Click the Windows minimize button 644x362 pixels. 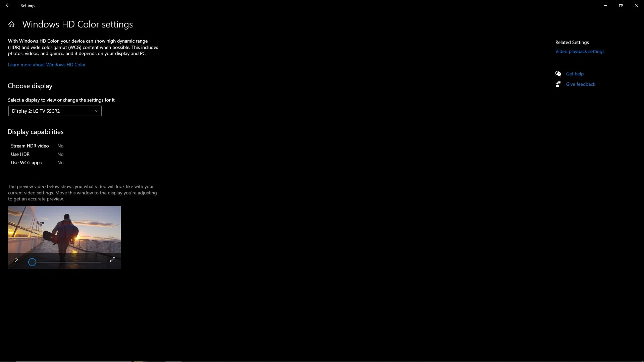click(x=605, y=5)
